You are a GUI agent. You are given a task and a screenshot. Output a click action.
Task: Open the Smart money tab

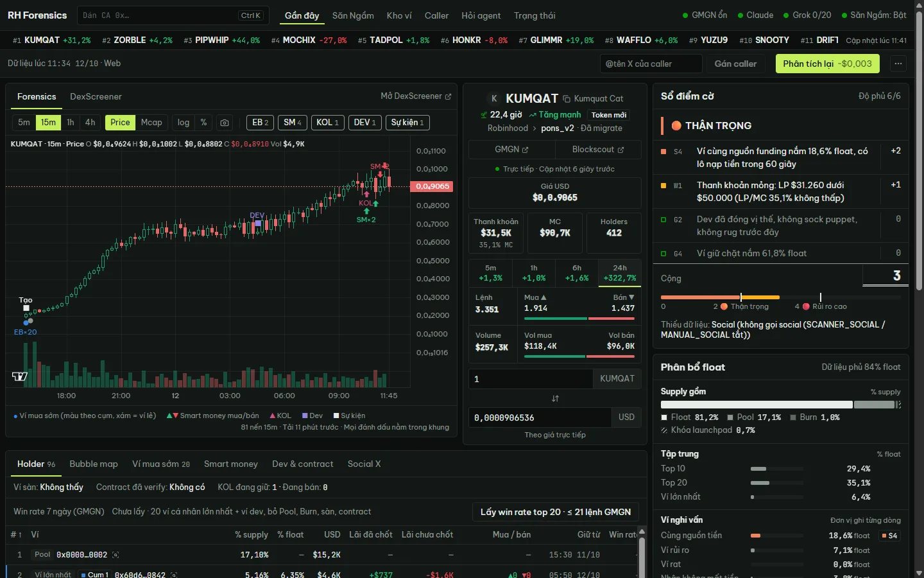tap(231, 464)
